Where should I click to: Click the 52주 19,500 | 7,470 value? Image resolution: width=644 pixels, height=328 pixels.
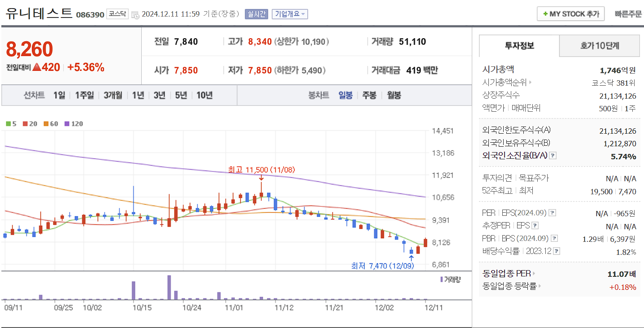613,191
